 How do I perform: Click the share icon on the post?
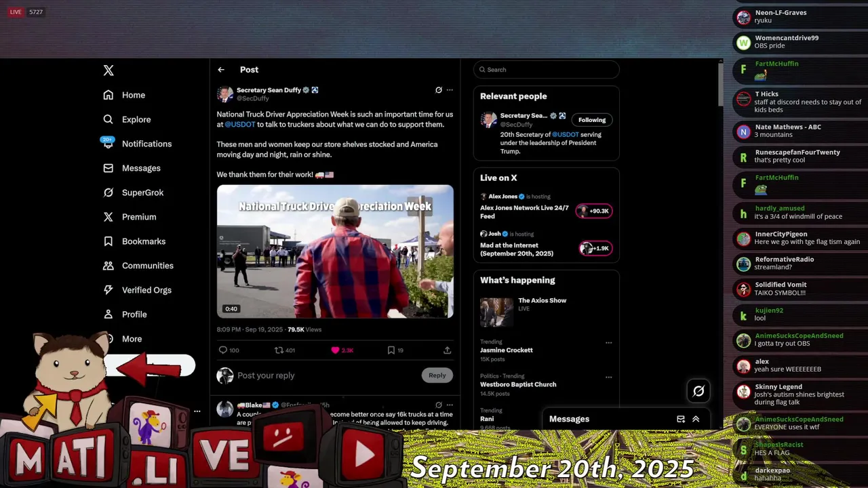pyautogui.click(x=448, y=350)
